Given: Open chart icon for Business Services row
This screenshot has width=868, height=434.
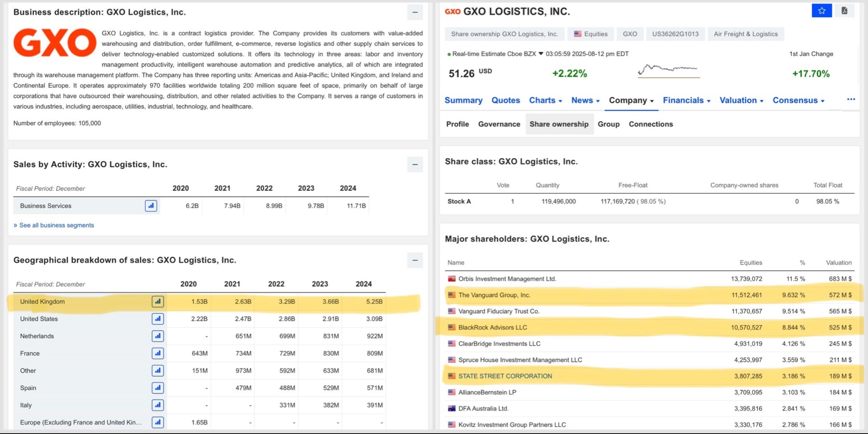Looking at the screenshot, I should click(x=151, y=206).
